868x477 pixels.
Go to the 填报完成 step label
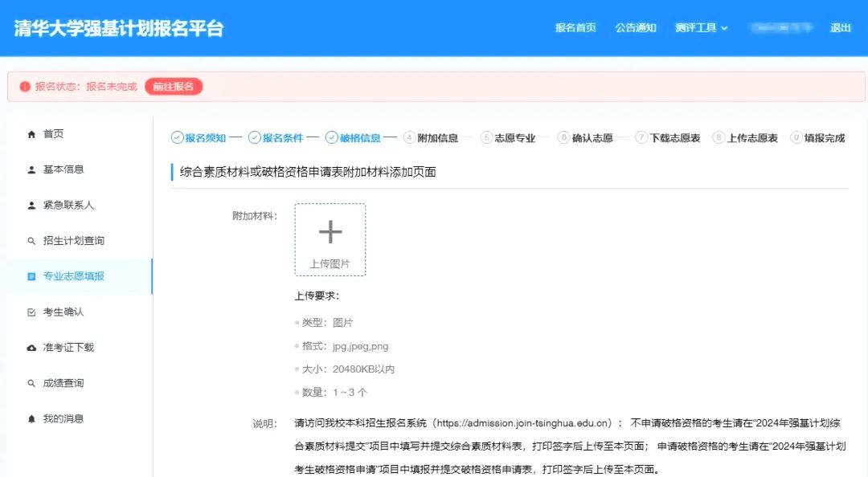825,138
